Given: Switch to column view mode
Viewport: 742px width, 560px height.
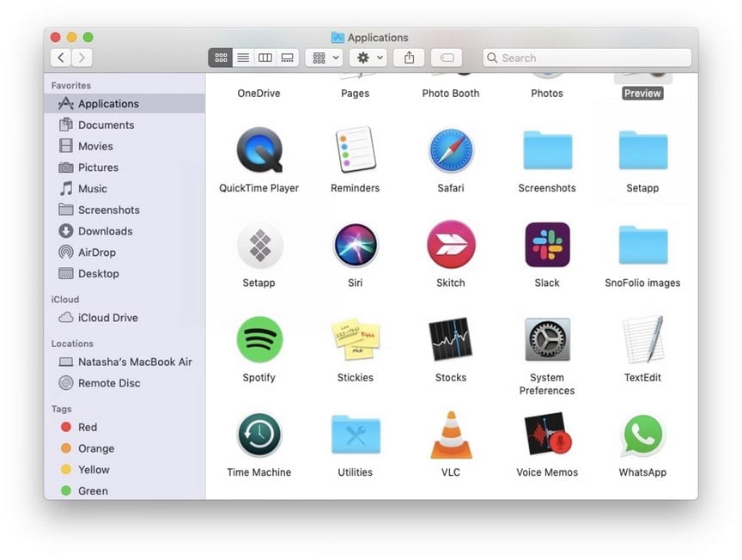Looking at the screenshot, I should point(265,58).
